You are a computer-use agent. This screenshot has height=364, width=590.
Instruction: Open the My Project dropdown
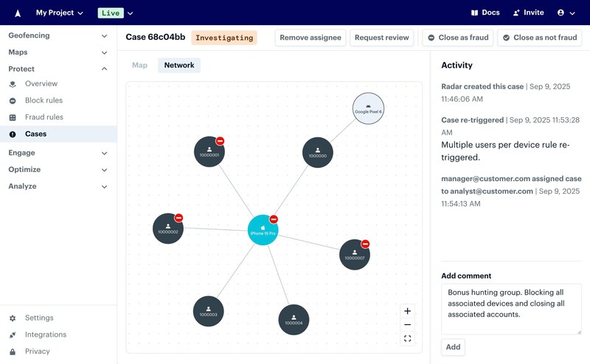59,13
